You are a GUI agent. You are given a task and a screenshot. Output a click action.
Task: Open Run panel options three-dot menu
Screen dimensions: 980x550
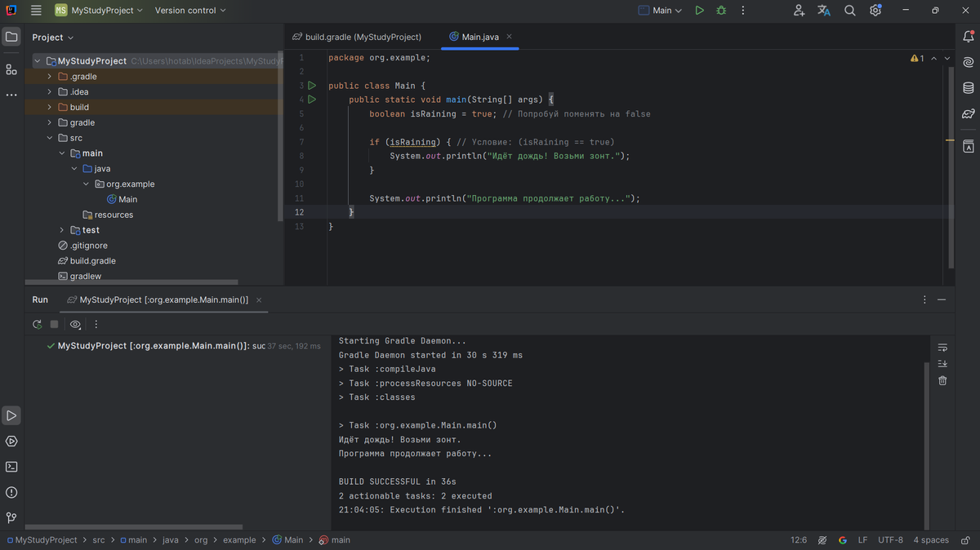tap(924, 299)
